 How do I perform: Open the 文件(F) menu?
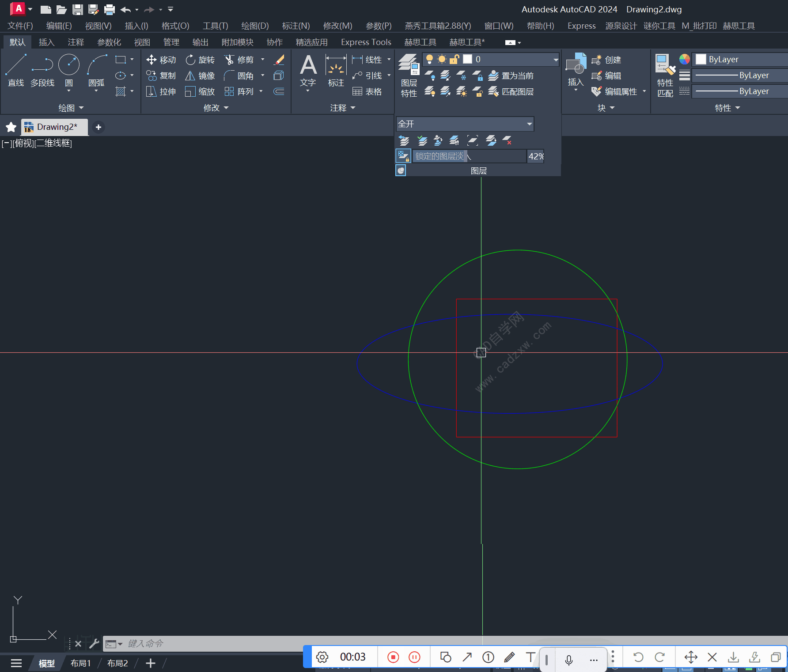(x=20, y=26)
